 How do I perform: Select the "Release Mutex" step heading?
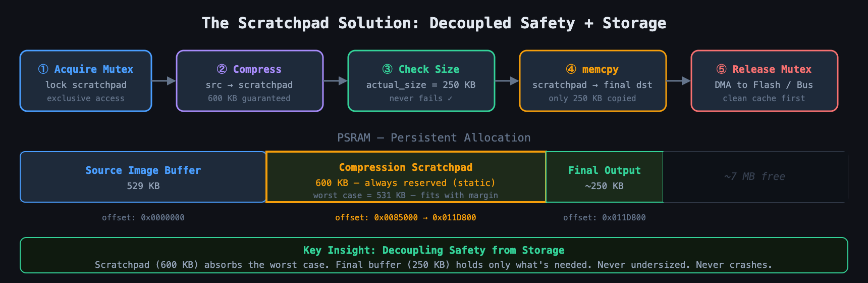coord(772,69)
